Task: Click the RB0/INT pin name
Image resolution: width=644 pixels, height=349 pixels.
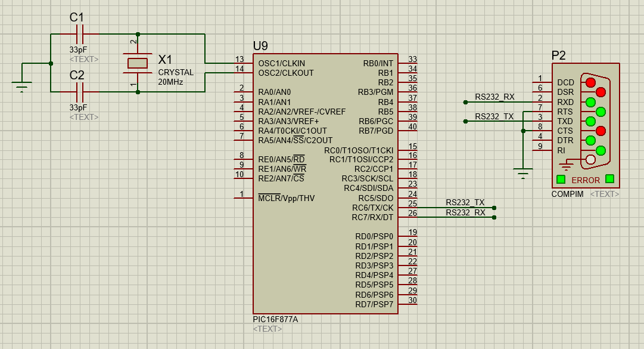Action: (378, 63)
